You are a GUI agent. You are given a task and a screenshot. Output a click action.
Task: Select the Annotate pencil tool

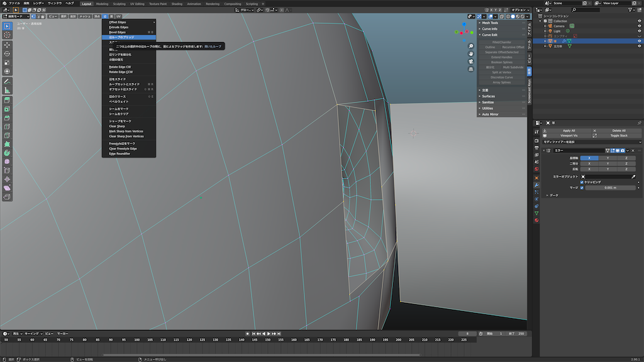point(7,81)
